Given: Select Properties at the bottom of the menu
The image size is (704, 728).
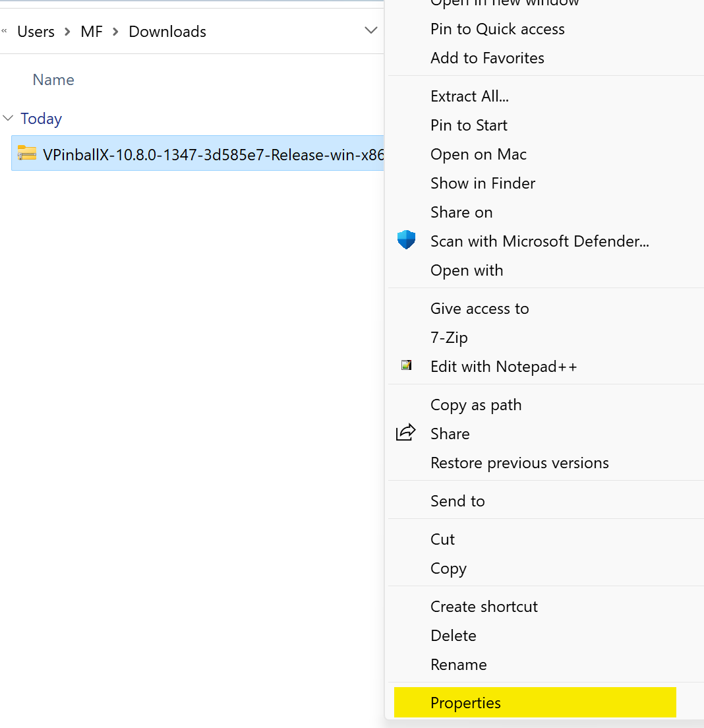Looking at the screenshot, I should click(465, 702).
